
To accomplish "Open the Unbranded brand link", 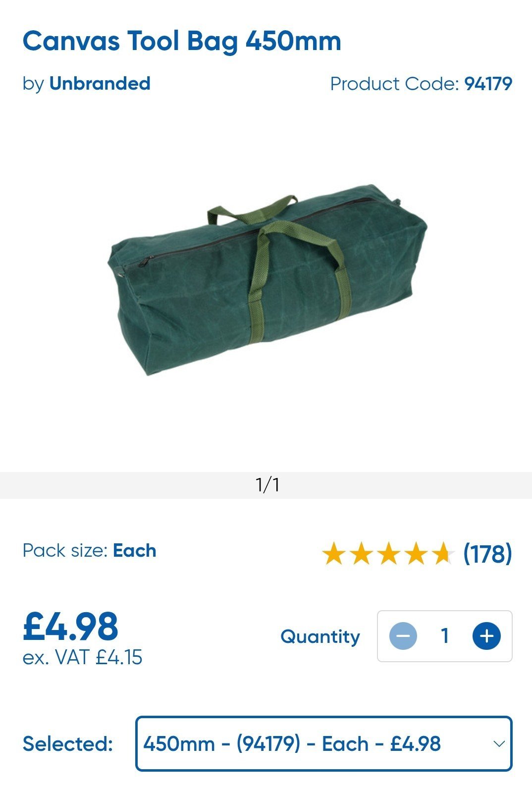I will 100,83.
